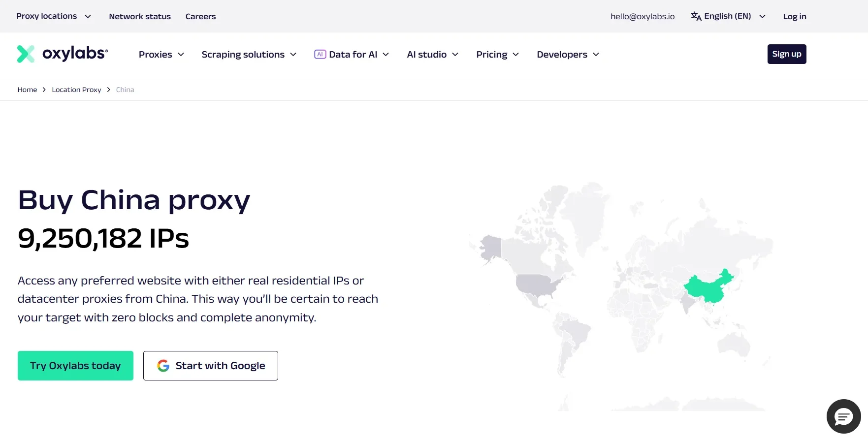This screenshot has height=441, width=868.
Task: Click the hello@oxylabs.io email link
Action: tap(643, 16)
